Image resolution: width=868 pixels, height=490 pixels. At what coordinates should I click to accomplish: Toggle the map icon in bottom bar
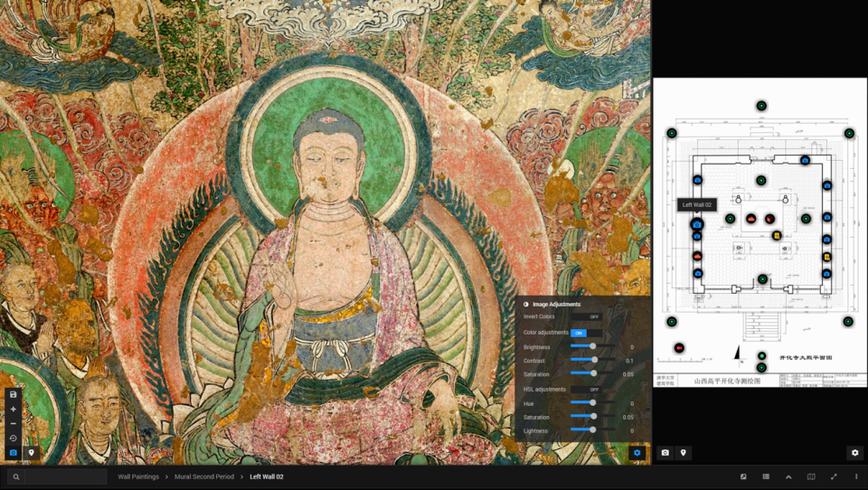(811, 476)
